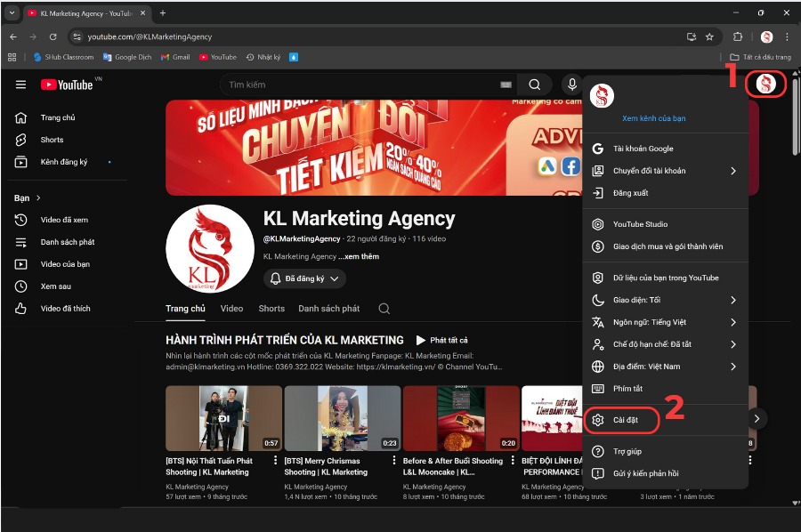801x532 pixels.
Task: Open Xem sau watch later icon
Action: click(x=20, y=286)
